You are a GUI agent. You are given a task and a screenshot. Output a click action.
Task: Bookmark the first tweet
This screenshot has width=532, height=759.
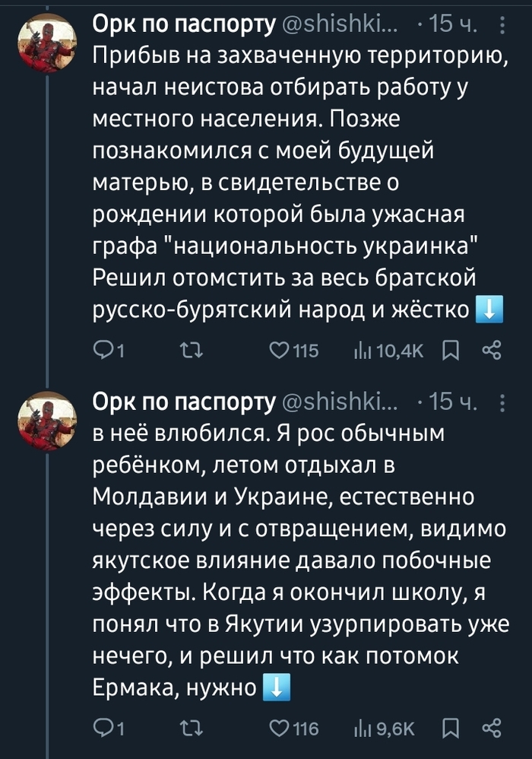click(450, 349)
